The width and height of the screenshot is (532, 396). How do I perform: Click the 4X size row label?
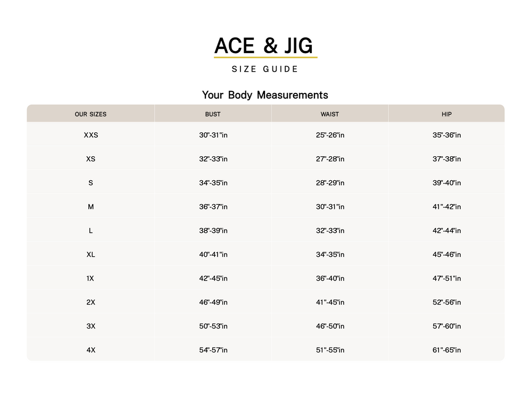point(91,350)
